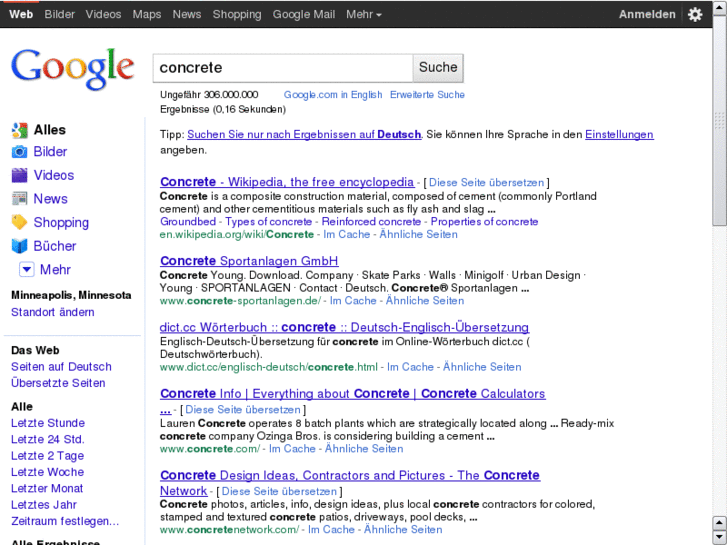Open News in the top navigation bar
The width and height of the screenshot is (727, 545).
click(x=187, y=14)
